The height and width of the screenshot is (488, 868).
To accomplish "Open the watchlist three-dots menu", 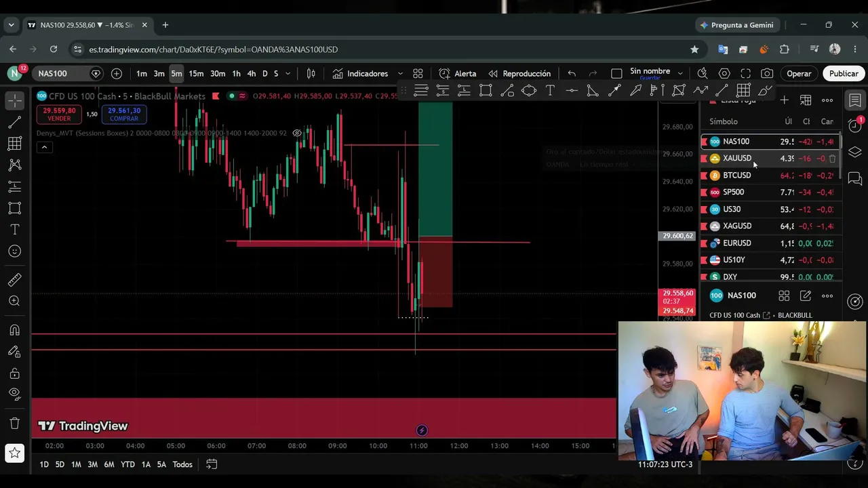I will click(x=827, y=100).
